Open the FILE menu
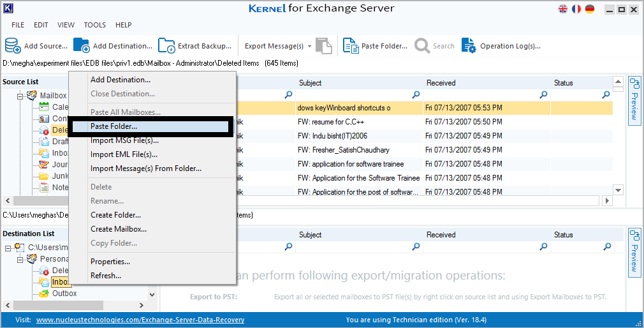This screenshot has height=328, width=644. point(18,25)
